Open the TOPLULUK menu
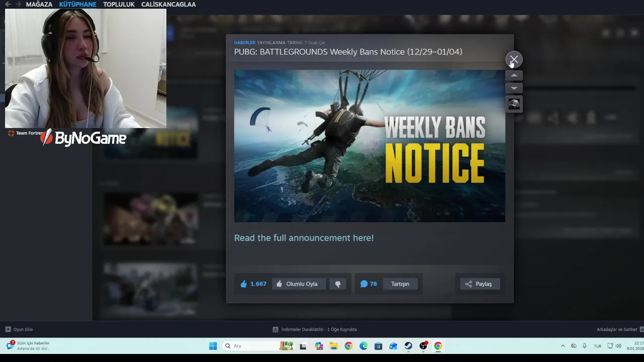This screenshot has height=362, width=644. point(119,5)
